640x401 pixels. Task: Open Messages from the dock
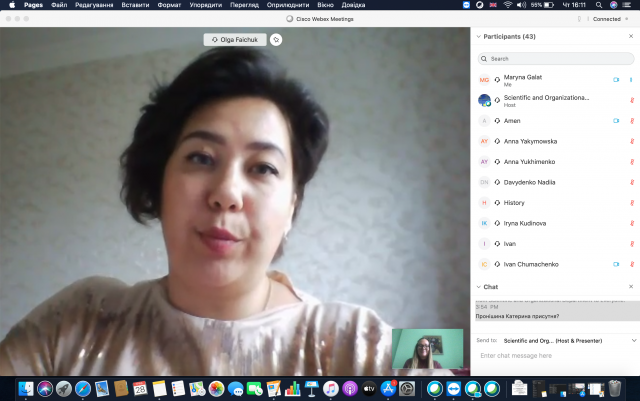pyautogui.click(x=236, y=389)
